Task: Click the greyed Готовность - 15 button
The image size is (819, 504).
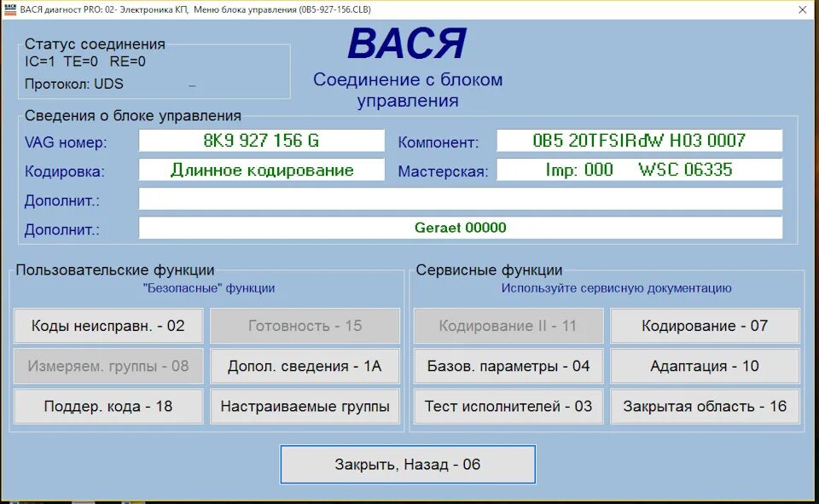Action: coord(305,326)
